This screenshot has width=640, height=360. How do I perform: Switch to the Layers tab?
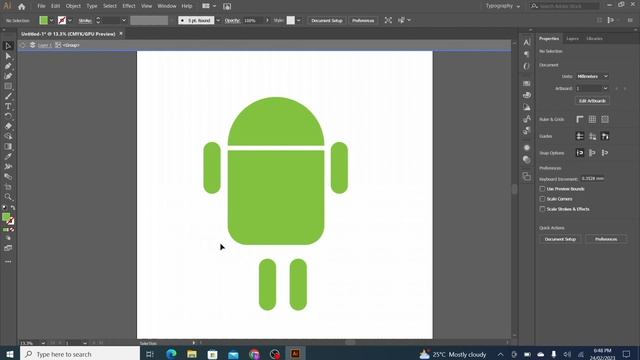coord(572,38)
